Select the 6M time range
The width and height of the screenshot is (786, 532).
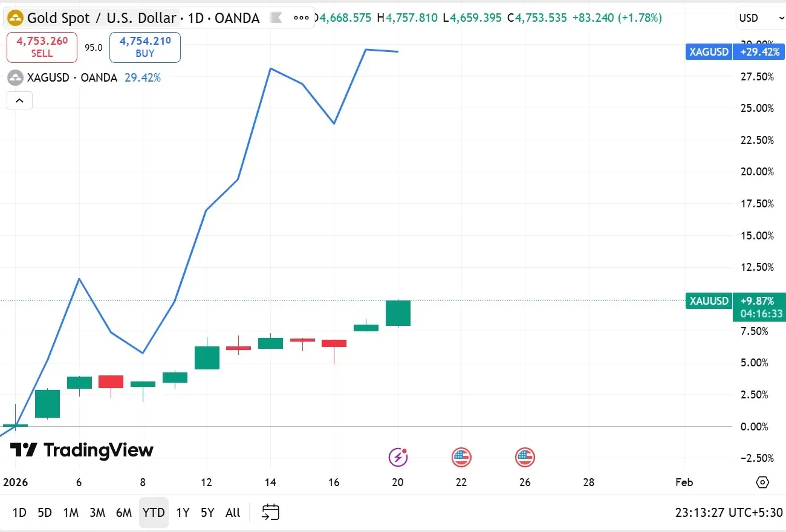(x=124, y=513)
